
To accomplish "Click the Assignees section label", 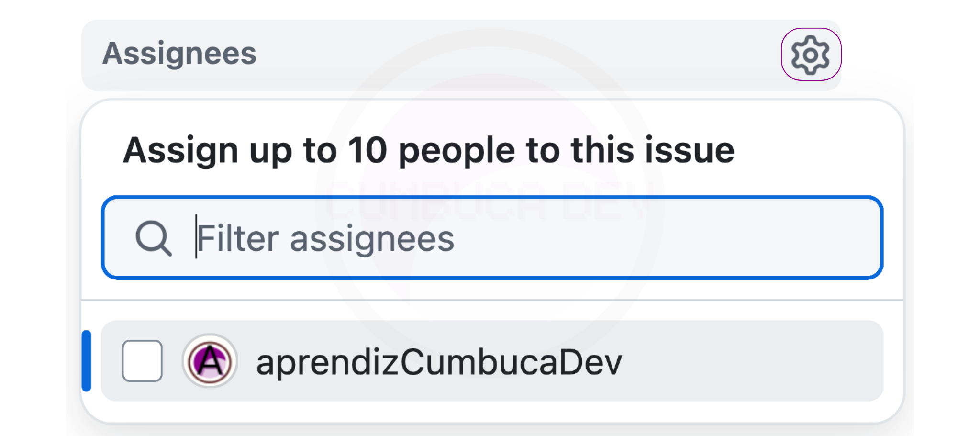I will tap(179, 53).
